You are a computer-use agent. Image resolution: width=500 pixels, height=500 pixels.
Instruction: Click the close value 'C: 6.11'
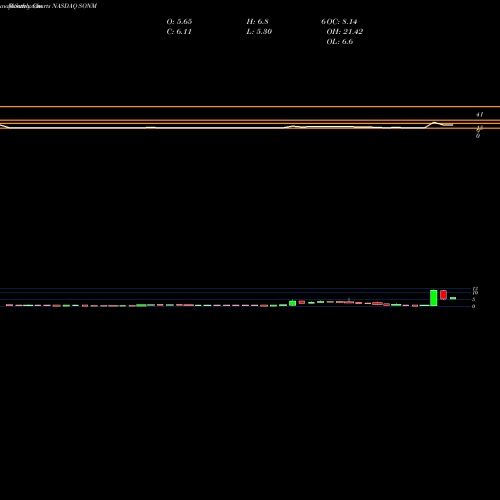click(179, 32)
